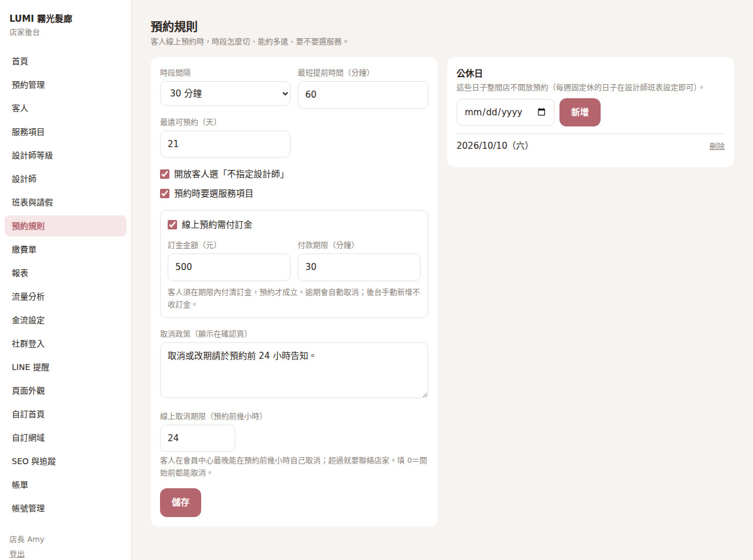Open 社群登入 in sidebar
This screenshot has height=560, width=753.
[65, 344]
